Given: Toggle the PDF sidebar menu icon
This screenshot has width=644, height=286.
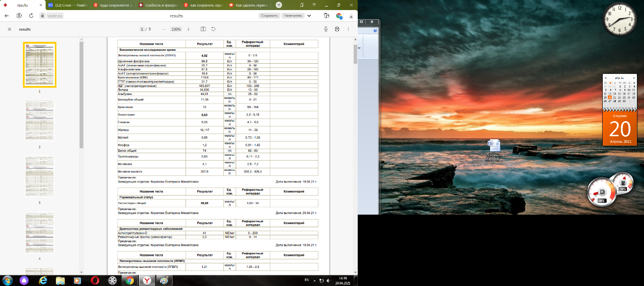Looking at the screenshot, I should point(9,29).
